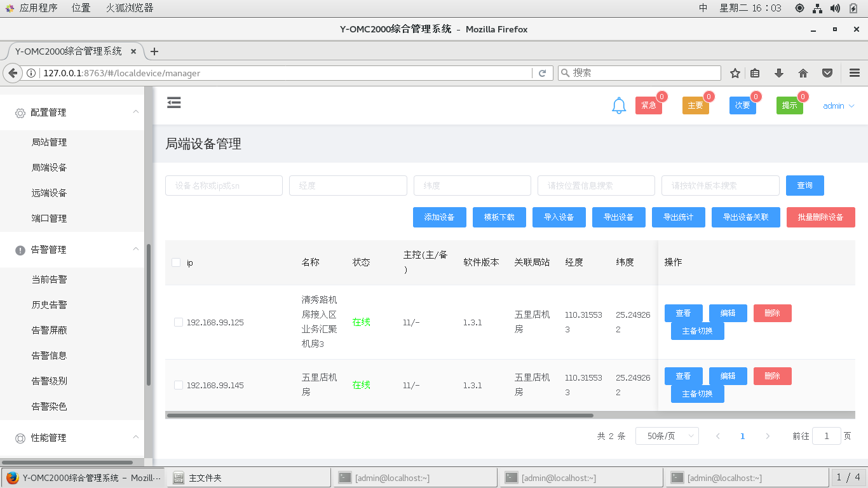Toggle the select-all checkbox in the table header
The width and height of the screenshot is (868, 488).
(176, 262)
